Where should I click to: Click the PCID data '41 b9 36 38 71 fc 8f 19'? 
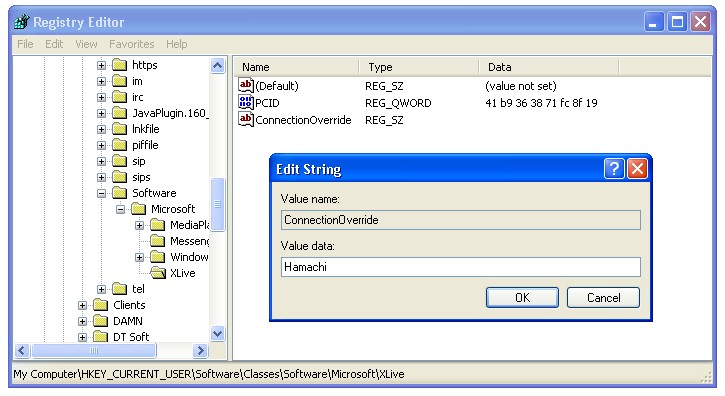[541, 103]
